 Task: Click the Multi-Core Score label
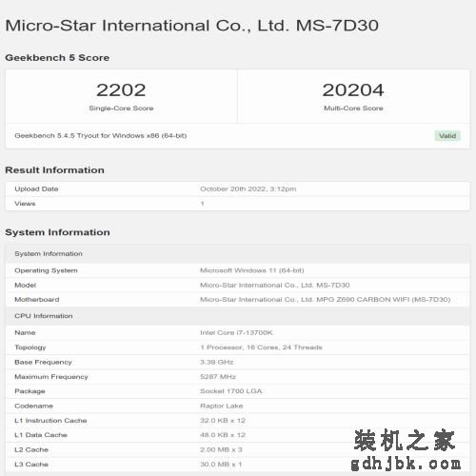coord(353,109)
